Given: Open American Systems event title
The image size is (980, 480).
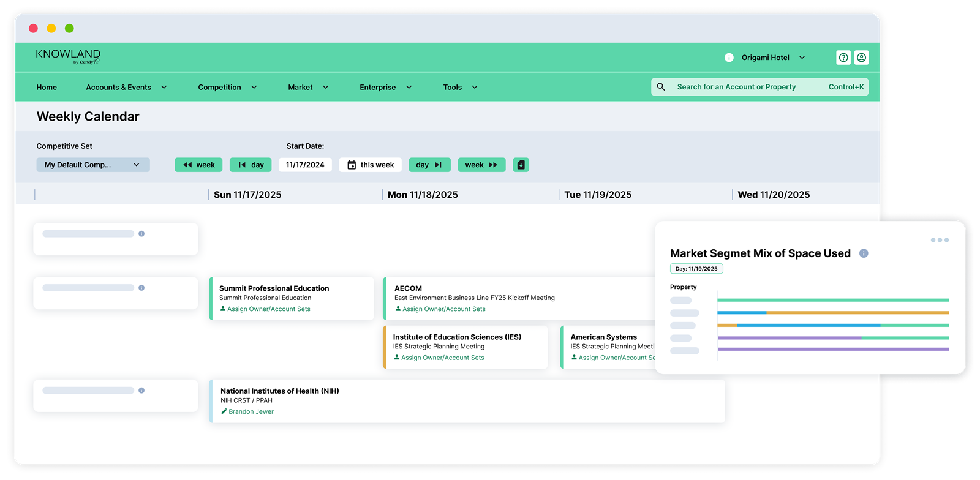Looking at the screenshot, I should (604, 337).
